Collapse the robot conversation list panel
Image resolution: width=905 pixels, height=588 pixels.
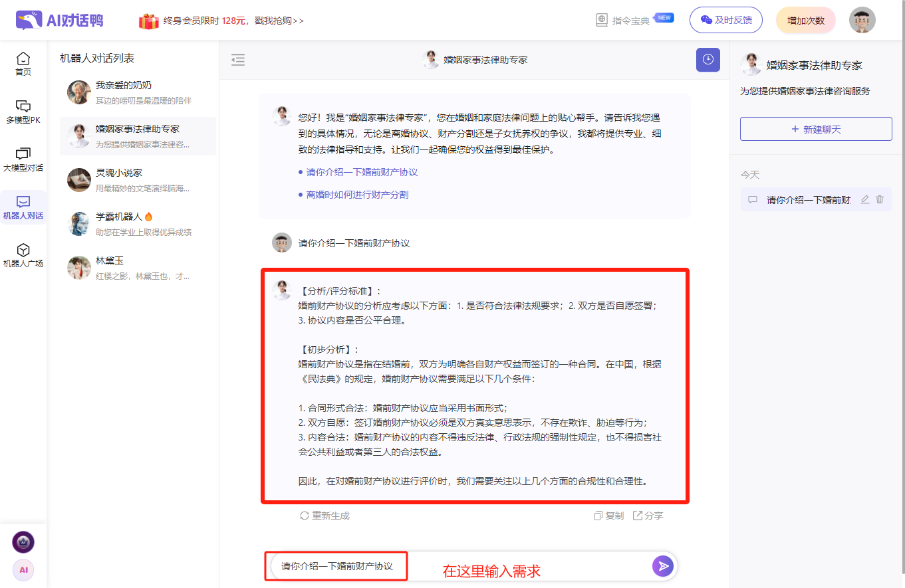(237, 59)
